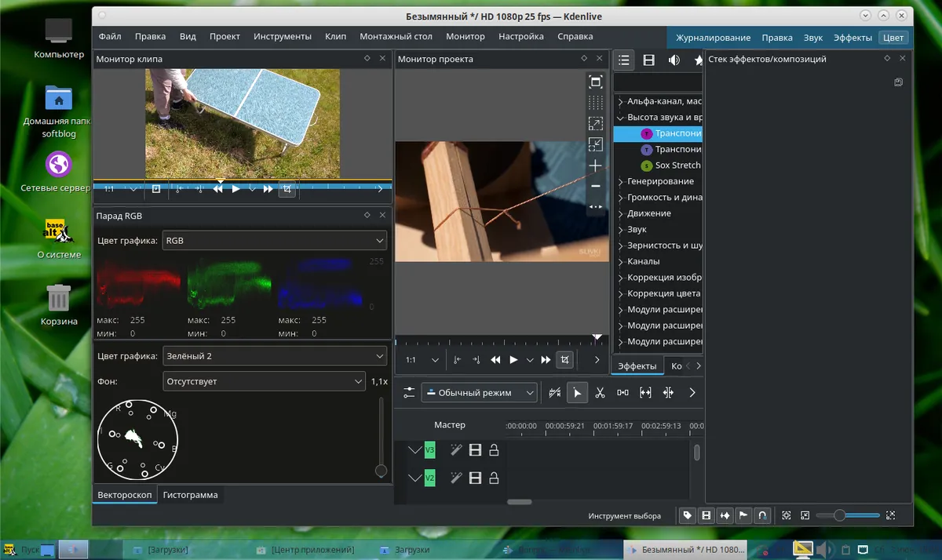Save effect stack icon in effects panel
Image resolution: width=942 pixels, height=560 pixels.
point(898,82)
